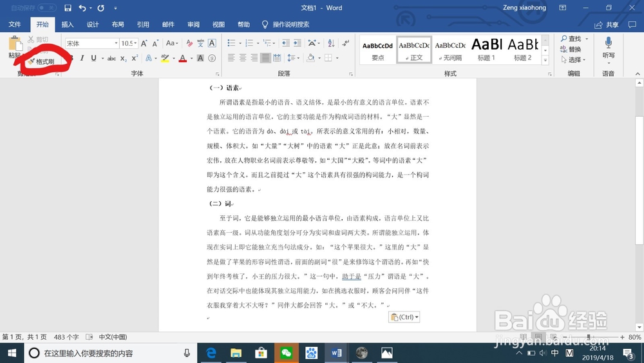Align text to the right
The image size is (644, 363).
click(254, 58)
